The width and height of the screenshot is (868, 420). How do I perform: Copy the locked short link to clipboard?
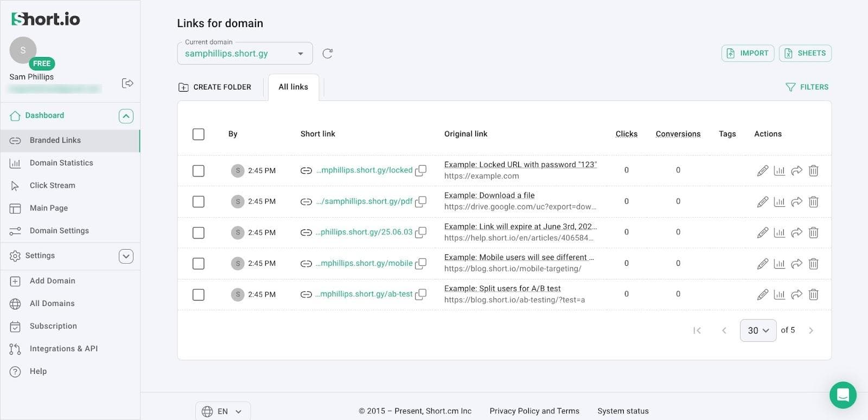coord(420,170)
